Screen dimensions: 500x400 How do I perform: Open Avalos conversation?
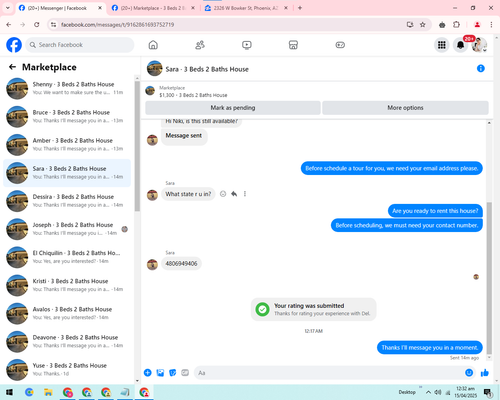pos(67,313)
